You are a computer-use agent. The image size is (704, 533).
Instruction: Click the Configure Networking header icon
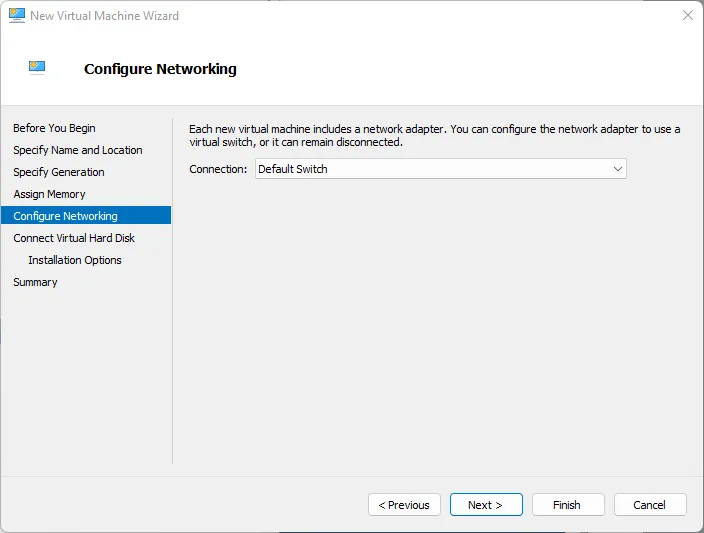[x=38, y=68]
